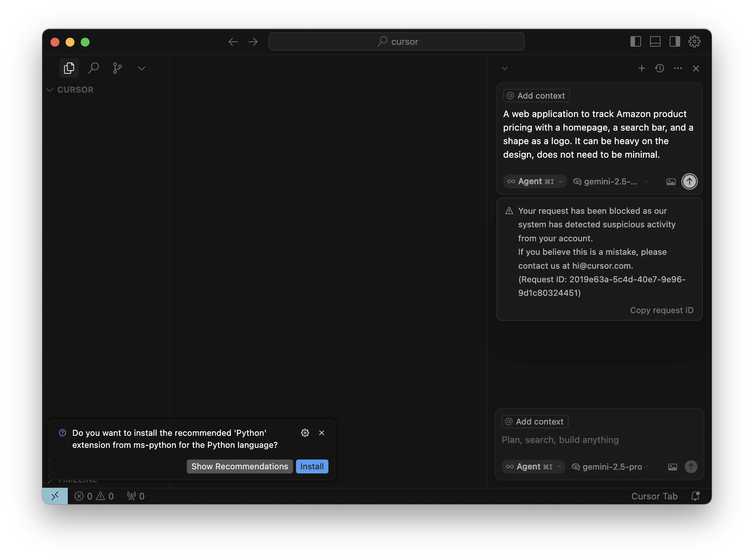Click Copy request ID
Viewport: 754px width, 560px height.
click(x=662, y=310)
